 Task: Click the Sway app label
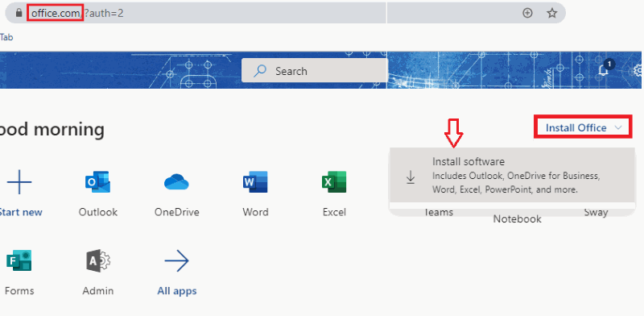596,212
